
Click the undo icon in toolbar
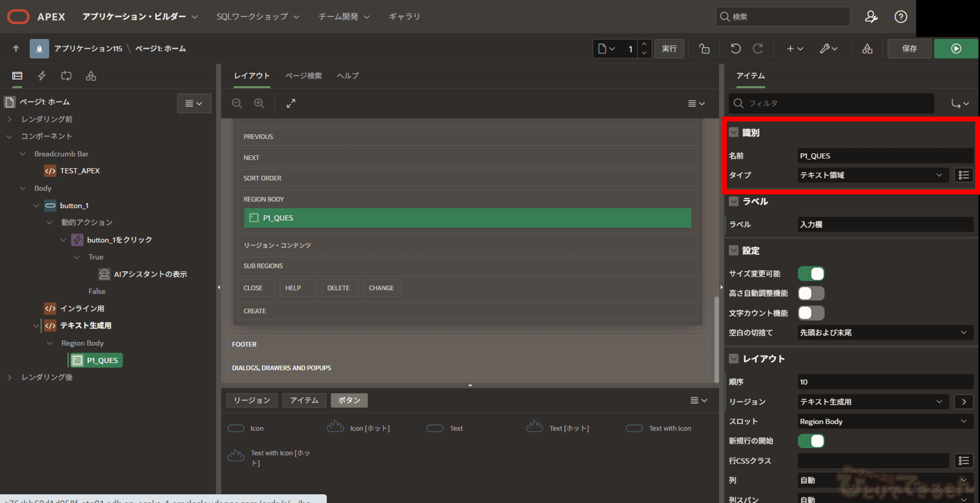735,49
